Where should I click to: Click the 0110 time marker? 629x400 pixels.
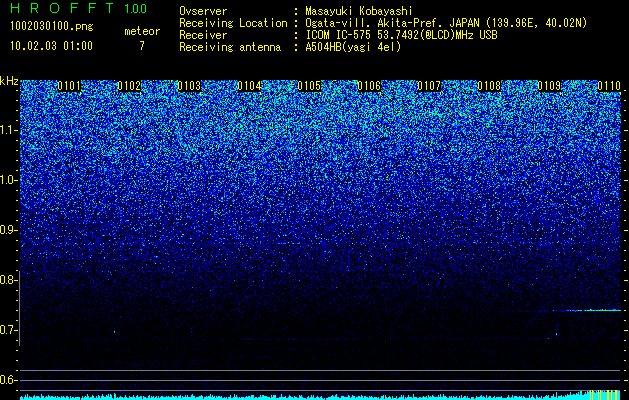pyautogui.click(x=609, y=86)
